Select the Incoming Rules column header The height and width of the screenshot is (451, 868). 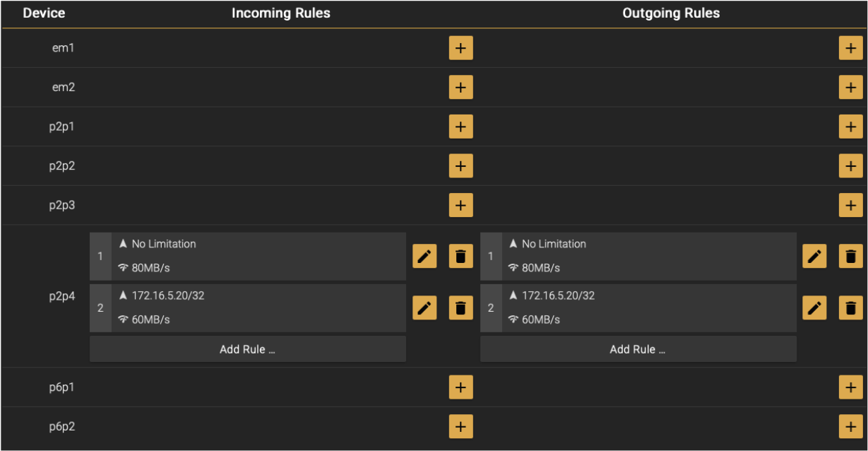point(281,13)
